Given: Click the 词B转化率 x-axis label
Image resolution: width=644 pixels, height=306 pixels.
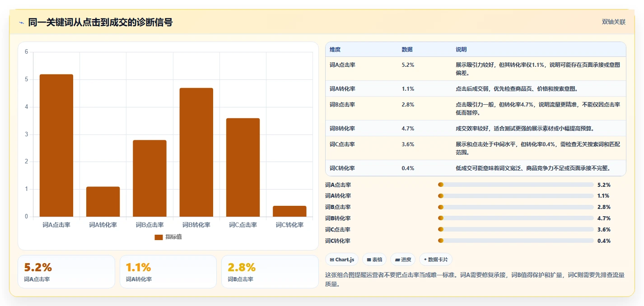Looking at the screenshot, I should click(x=196, y=225).
